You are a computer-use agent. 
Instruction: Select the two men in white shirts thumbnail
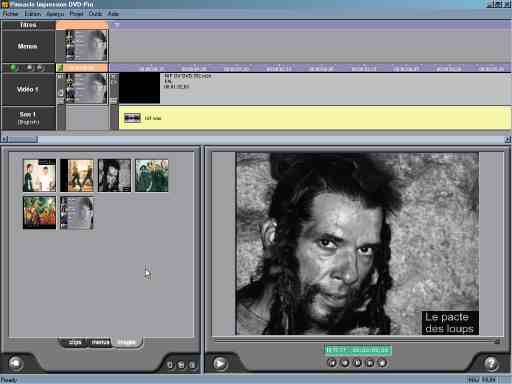pyautogui.click(x=39, y=175)
